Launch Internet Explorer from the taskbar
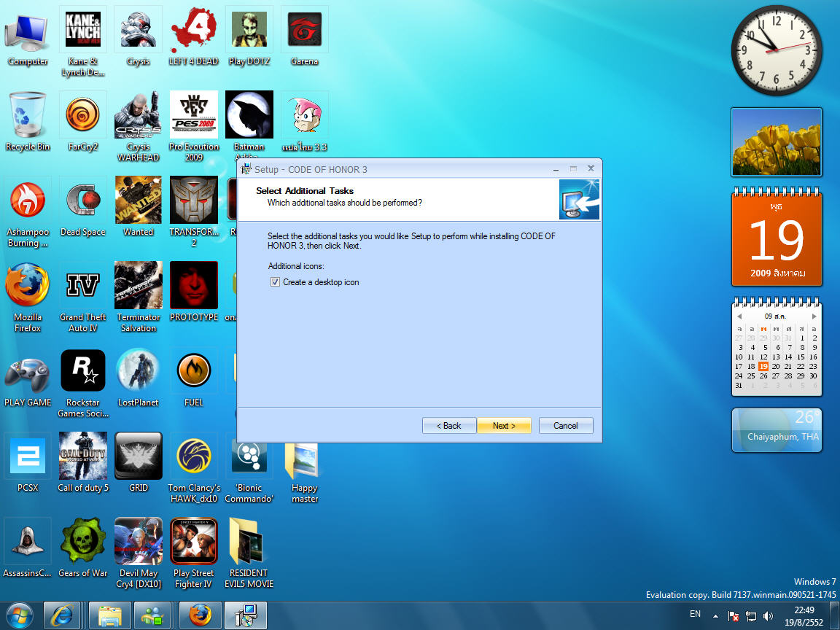This screenshot has width=840, height=630. (x=62, y=615)
